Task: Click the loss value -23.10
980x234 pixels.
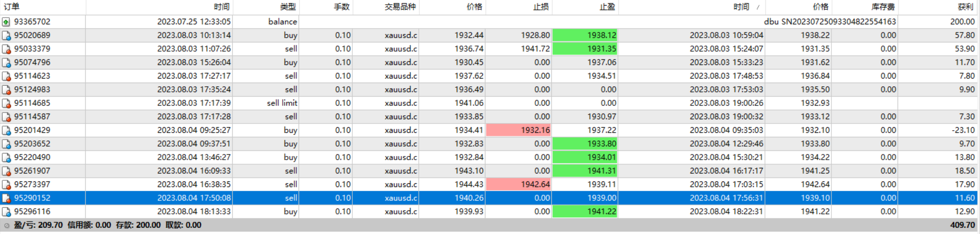Action: pos(963,130)
